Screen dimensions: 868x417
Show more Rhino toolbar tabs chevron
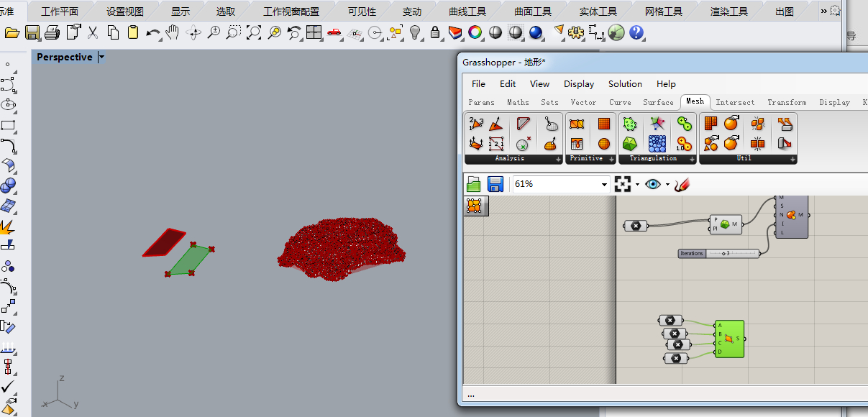[x=823, y=11]
